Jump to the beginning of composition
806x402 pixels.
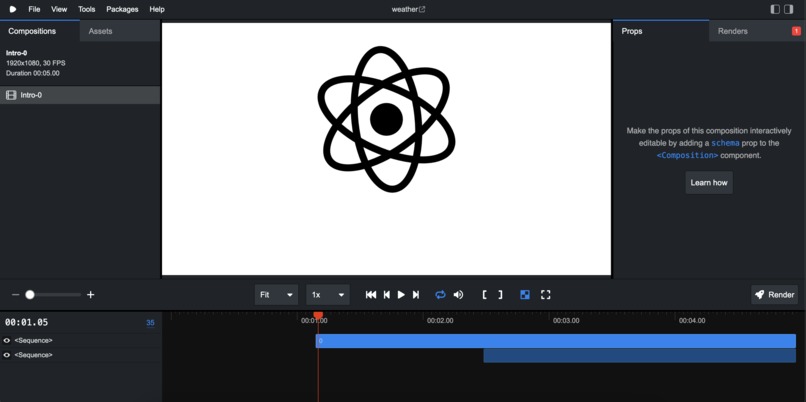point(371,295)
